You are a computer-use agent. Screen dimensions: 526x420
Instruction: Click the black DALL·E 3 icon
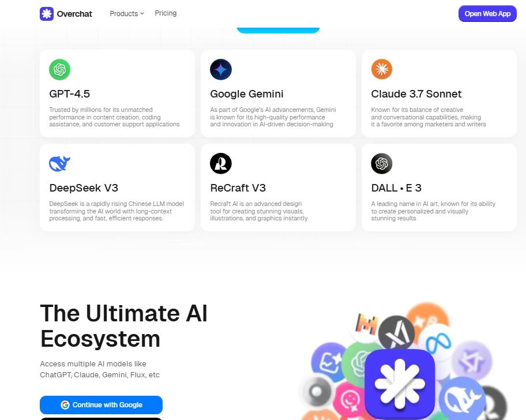[x=382, y=163]
